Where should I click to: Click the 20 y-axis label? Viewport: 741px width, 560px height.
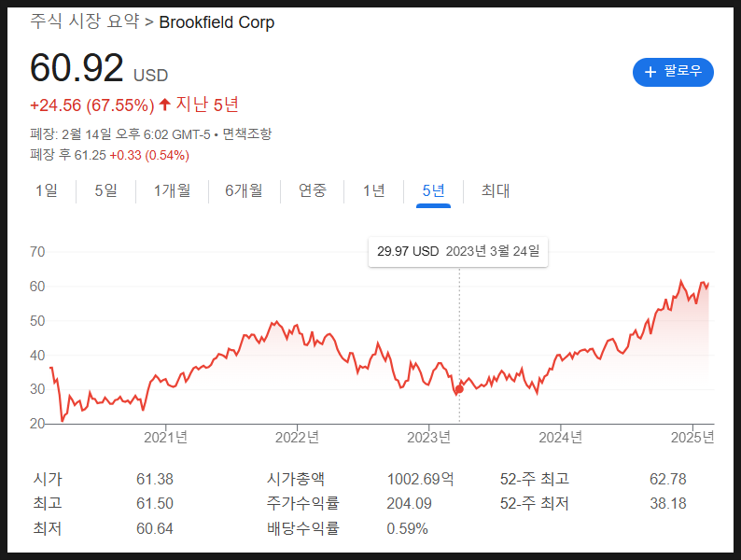click(x=37, y=424)
